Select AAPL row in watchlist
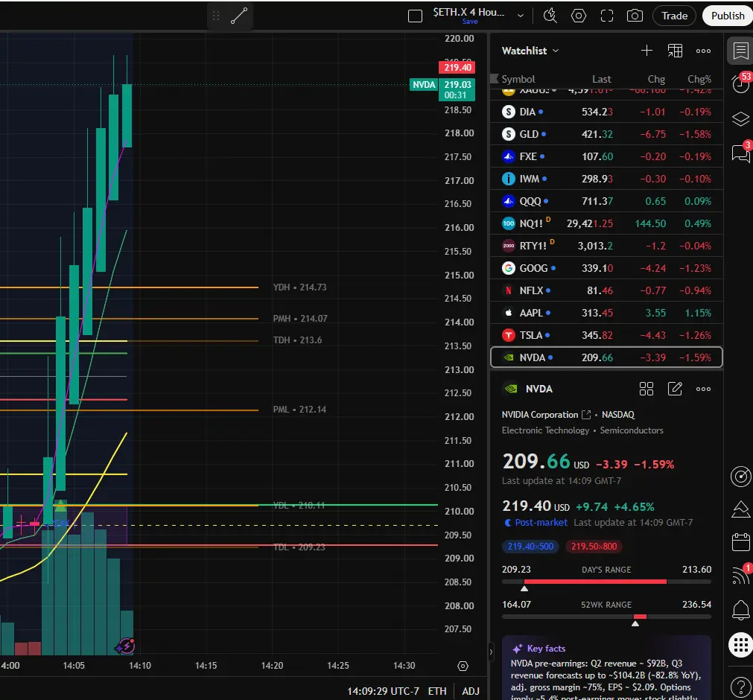Viewport: 753px width, 700px height. click(x=606, y=313)
